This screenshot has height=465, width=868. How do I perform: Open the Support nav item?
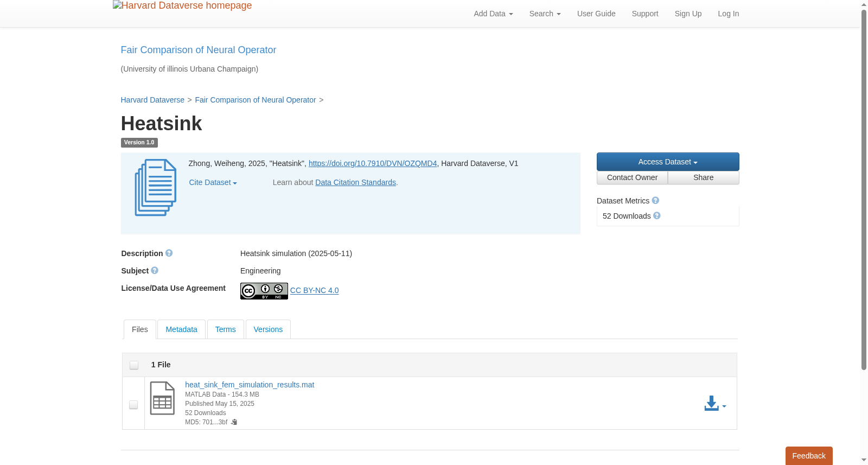click(645, 14)
